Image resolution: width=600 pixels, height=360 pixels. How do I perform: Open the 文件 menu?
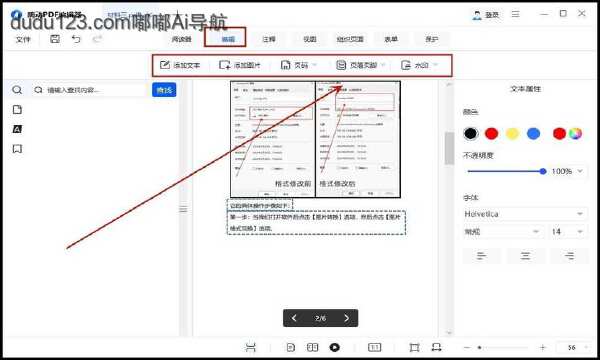[23, 39]
